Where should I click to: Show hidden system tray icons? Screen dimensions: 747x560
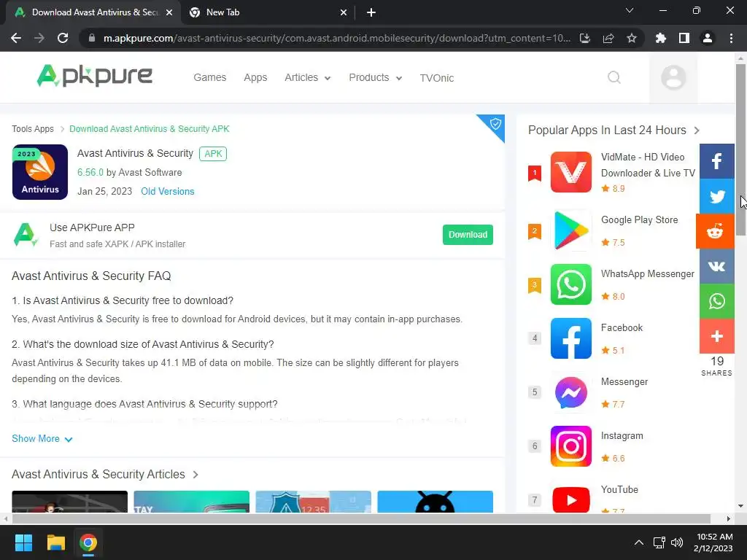click(x=639, y=542)
